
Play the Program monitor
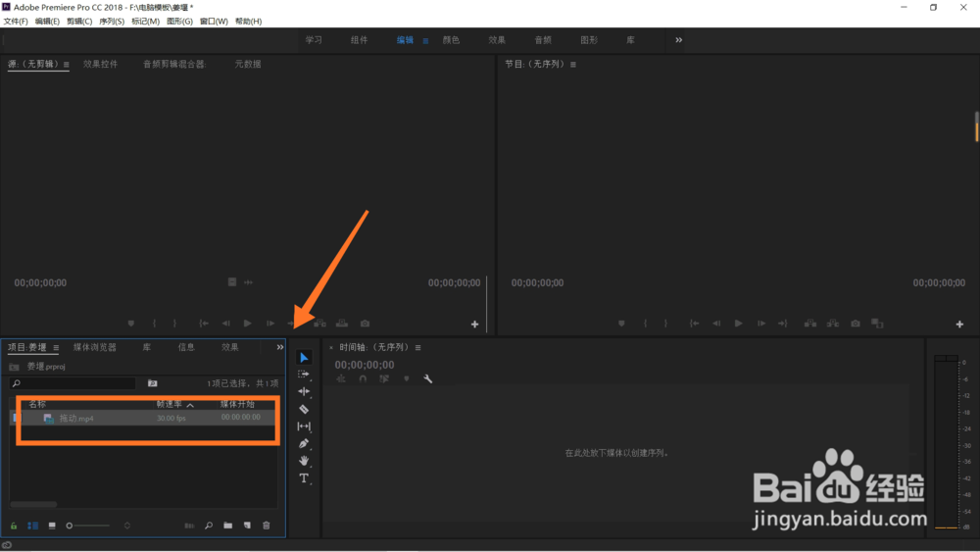click(x=739, y=324)
